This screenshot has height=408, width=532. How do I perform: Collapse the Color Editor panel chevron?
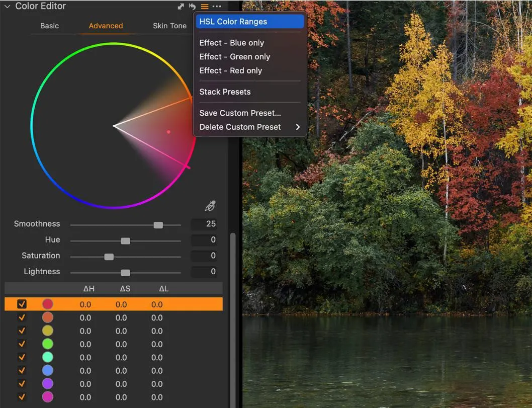tap(7, 6)
